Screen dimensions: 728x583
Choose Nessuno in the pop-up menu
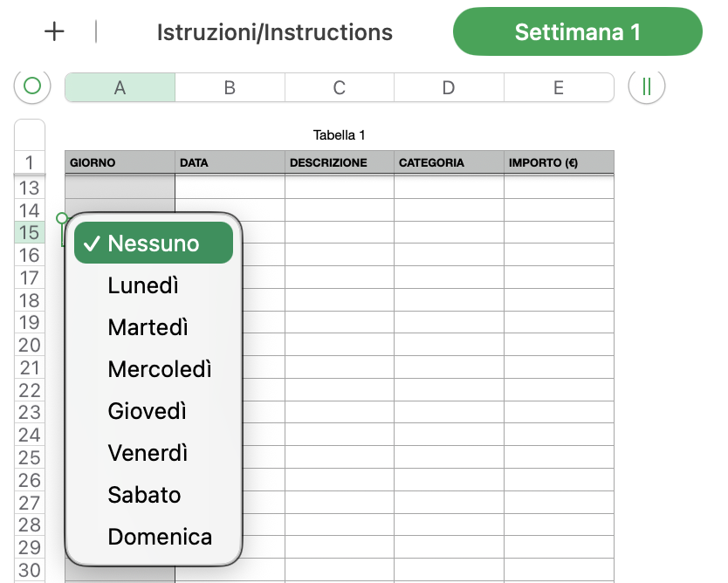[x=154, y=243]
